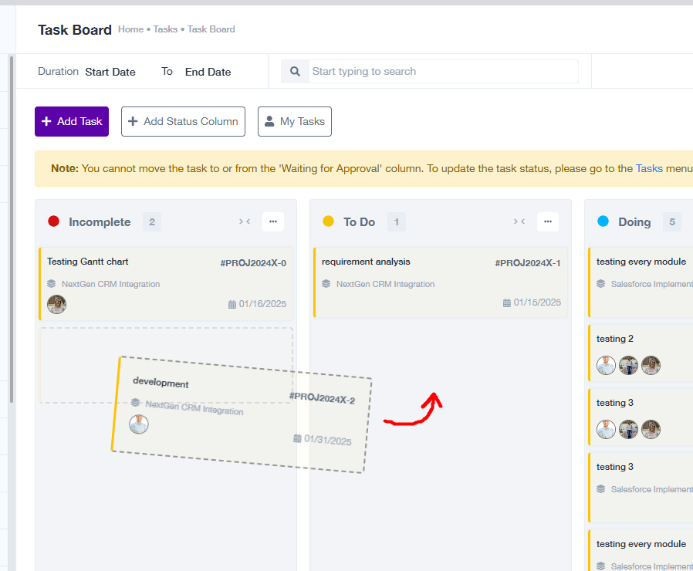
Task: Open the requirement analysis task card
Action: (x=440, y=282)
